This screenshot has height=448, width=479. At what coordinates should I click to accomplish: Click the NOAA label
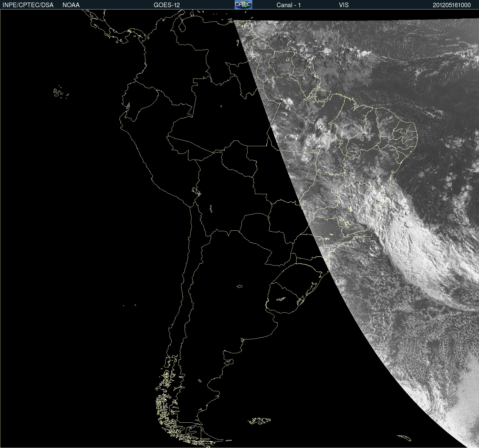click(71, 5)
